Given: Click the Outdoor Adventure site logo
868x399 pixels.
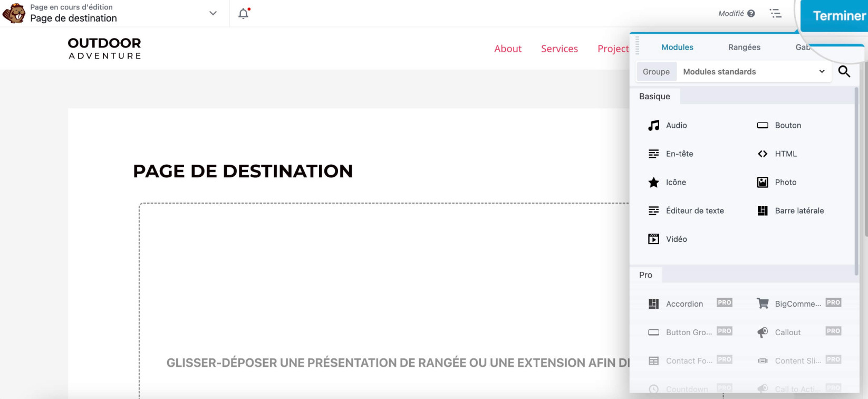Looking at the screenshot, I should tap(104, 48).
